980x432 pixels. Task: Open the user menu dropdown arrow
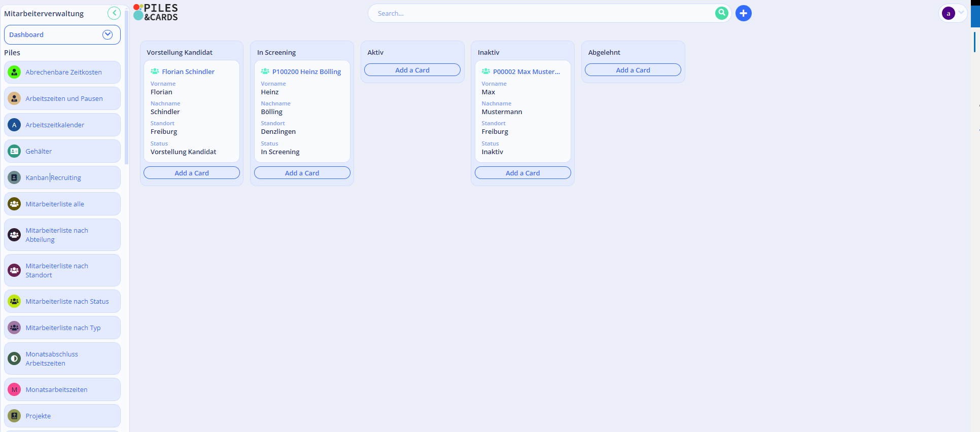pos(961,13)
